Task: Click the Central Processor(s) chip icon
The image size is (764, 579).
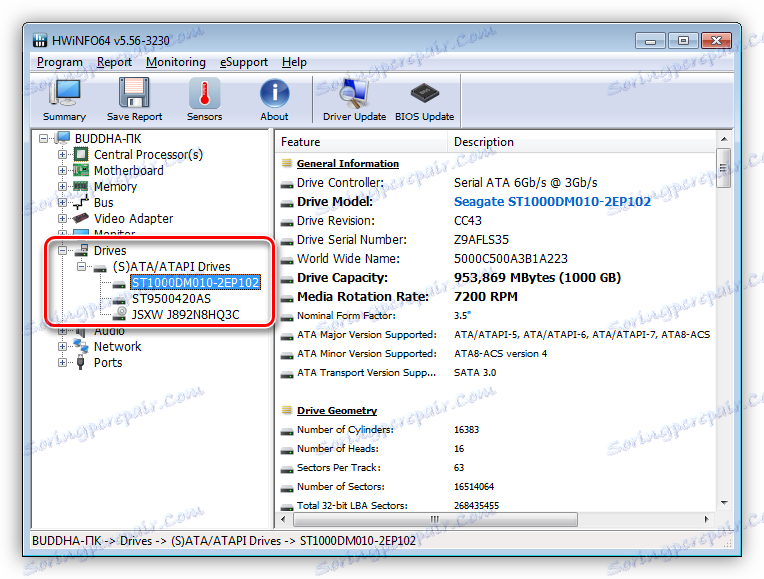Action: point(81,154)
